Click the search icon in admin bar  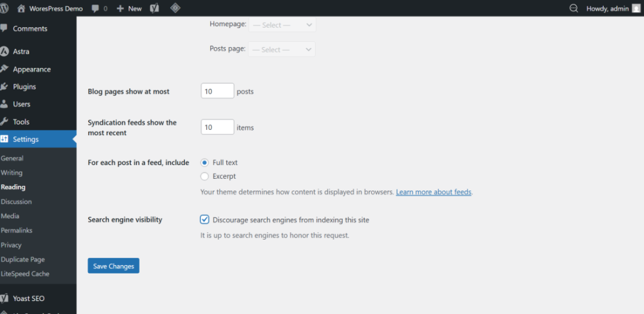(574, 8)
